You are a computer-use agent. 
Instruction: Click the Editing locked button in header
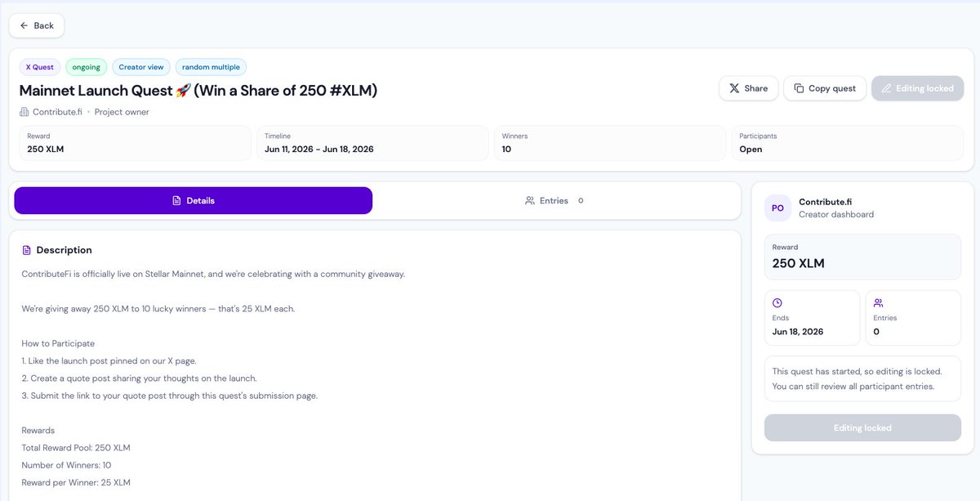[x=917, y=88]
